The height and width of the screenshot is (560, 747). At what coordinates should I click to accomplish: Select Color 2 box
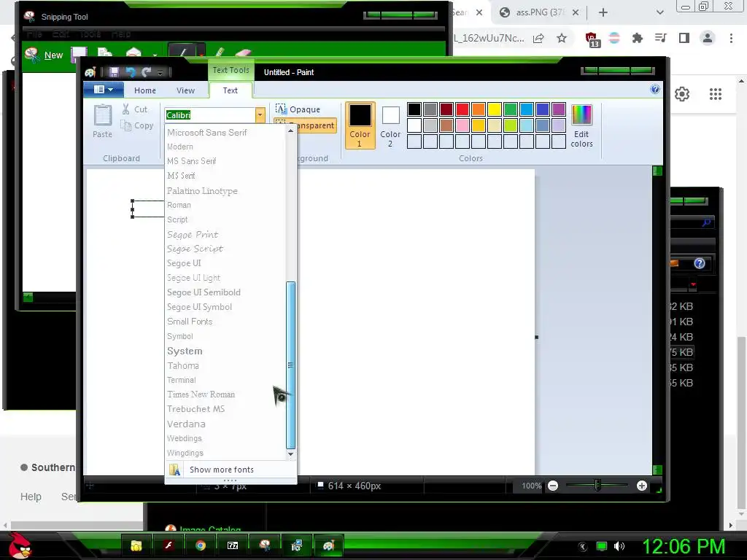pos(390,125)
